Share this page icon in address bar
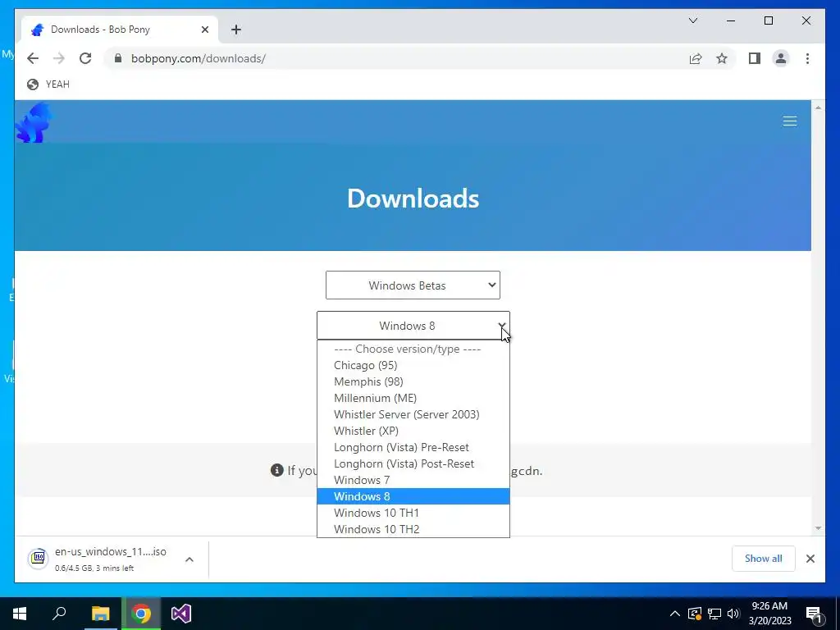Image resolution: width=840 pixels, height=630 pixels. coord(696,58)
